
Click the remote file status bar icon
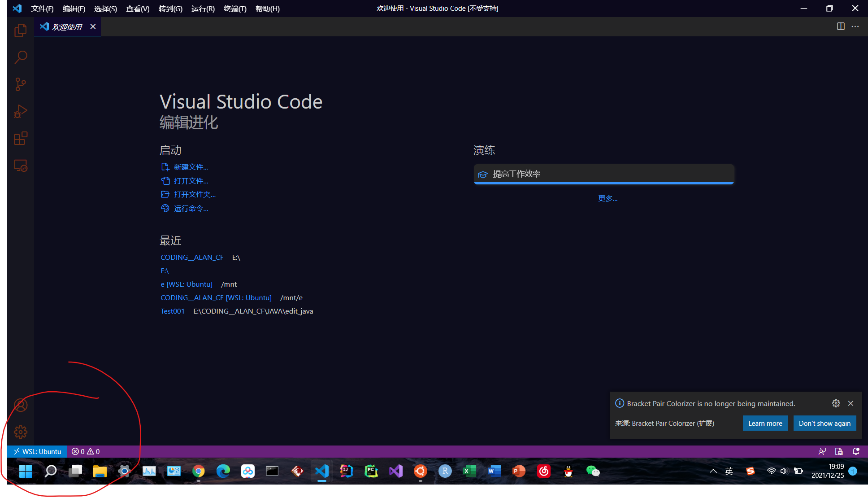click(839, 451)
